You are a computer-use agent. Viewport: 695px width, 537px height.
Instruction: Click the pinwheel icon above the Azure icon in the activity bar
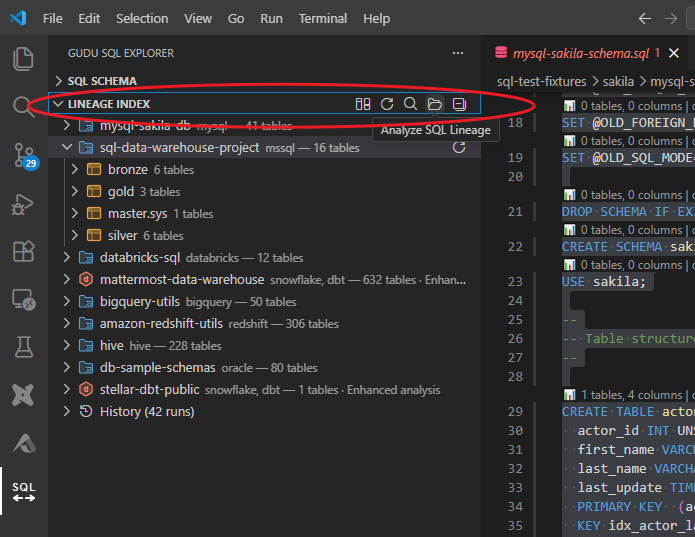point(23,395)
